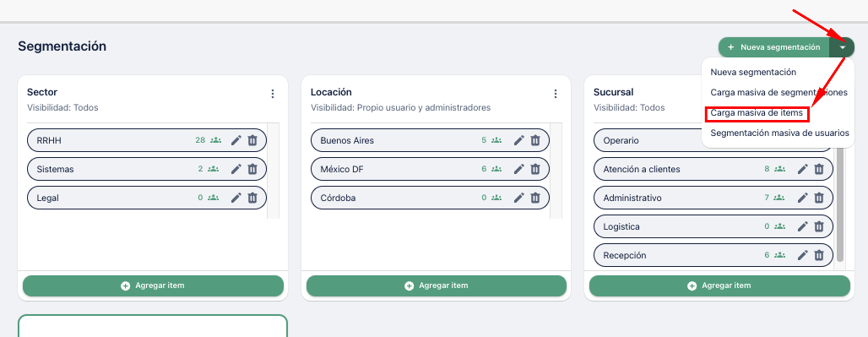Delete the Administrativo item
868x337 pixels.
click(x=819, y=198)
